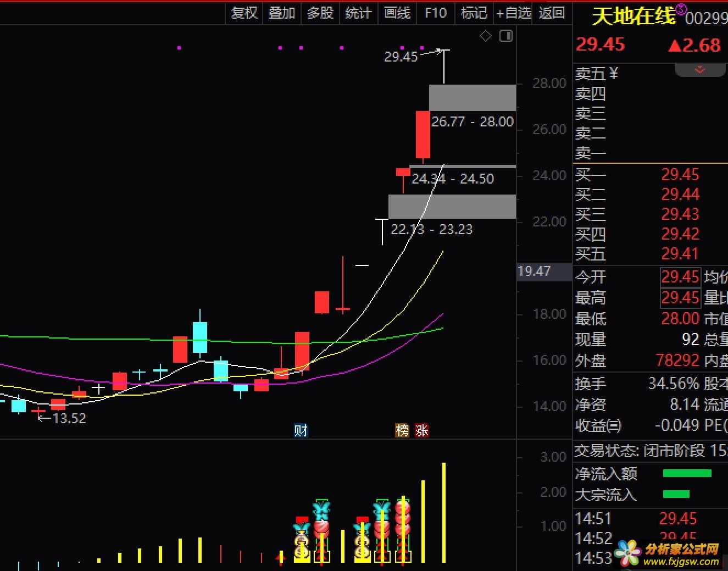The width and height of the screenshot is (728, 571).
Task: Click the 14:51 tick trade row
Action: [651, 519]
